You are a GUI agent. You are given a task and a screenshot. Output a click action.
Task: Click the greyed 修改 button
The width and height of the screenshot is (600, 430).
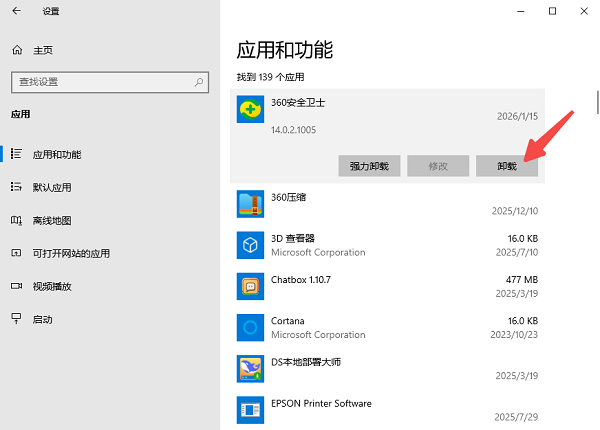[438, 166]
